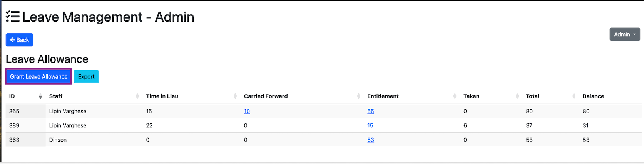Image resolution: width=644 pixels, height=164 pixels.
Task: Sort by Taken column arrows icon
Action: [517, 96]
